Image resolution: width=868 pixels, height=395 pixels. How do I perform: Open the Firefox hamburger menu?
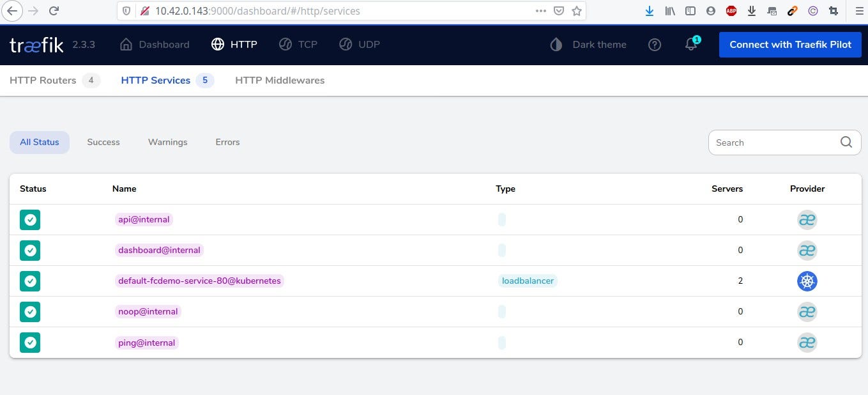859,11
